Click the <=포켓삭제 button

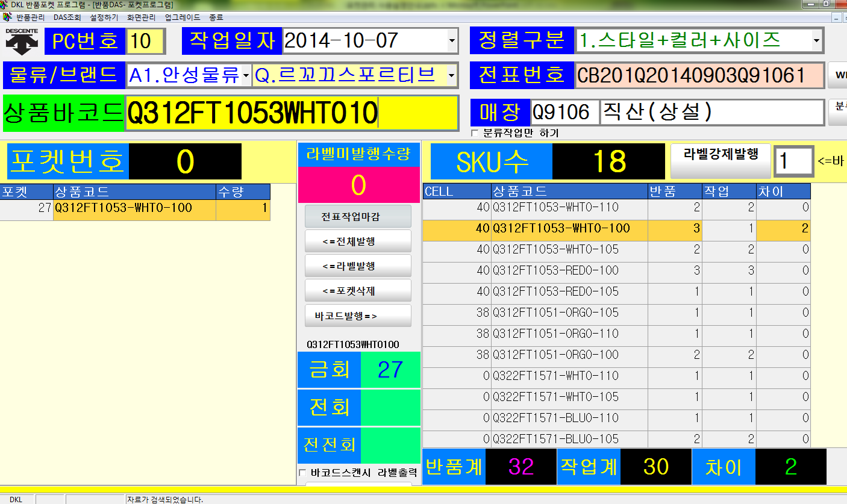(x=358, y=291)
